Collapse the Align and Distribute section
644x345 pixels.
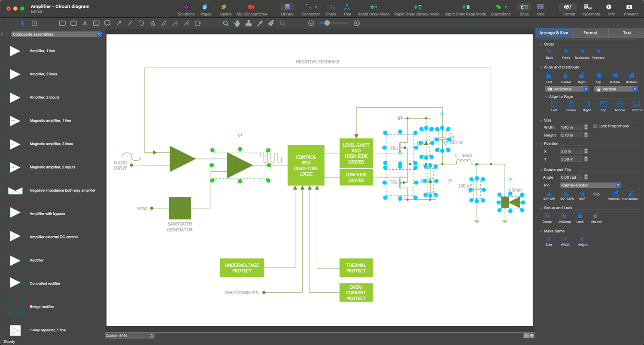[541, 67]
